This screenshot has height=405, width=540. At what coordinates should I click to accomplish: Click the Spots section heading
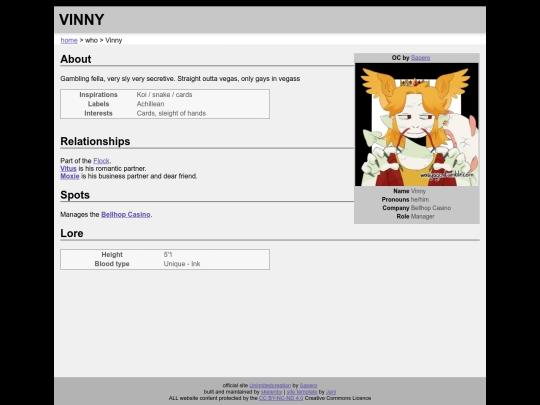(75, 195)
